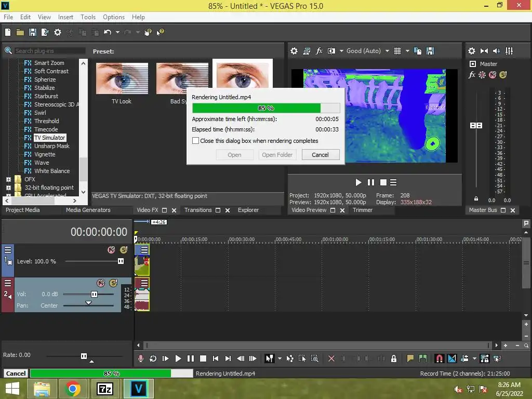The image size is (532, 399).
Task: Click Play in the Video Preview
Action: point(358,182)
